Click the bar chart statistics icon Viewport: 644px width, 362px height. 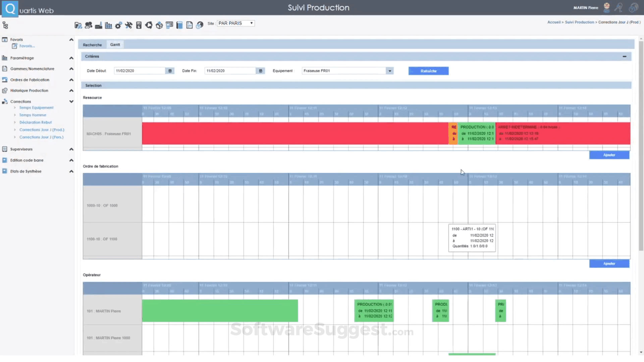[108, 25]
